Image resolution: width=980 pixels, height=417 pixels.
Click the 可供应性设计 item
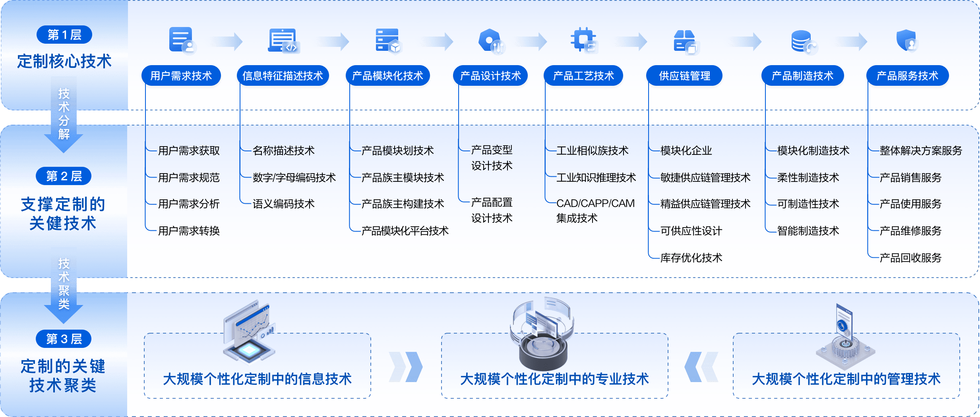pos(691,231)
